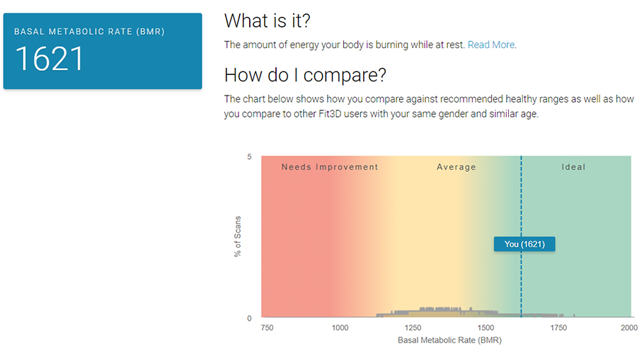Click the 750 x-axis tick label
The image size is (644, 361).
click(267, 328)
